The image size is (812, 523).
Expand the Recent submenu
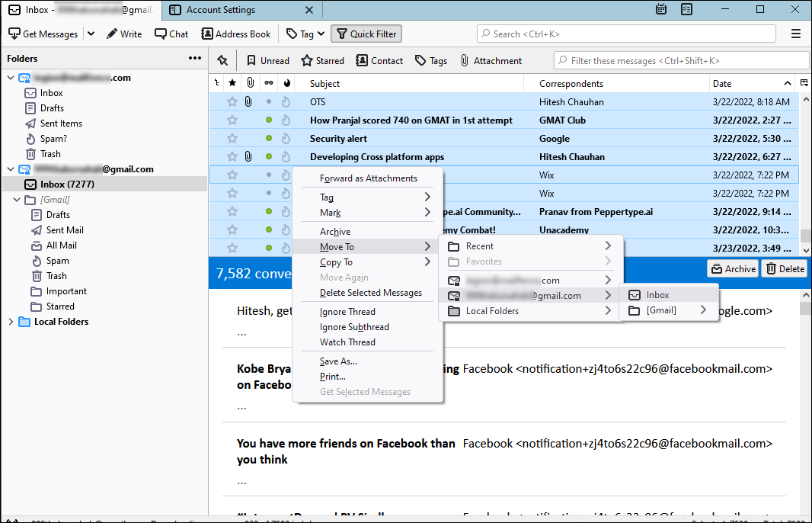point(530,245)
